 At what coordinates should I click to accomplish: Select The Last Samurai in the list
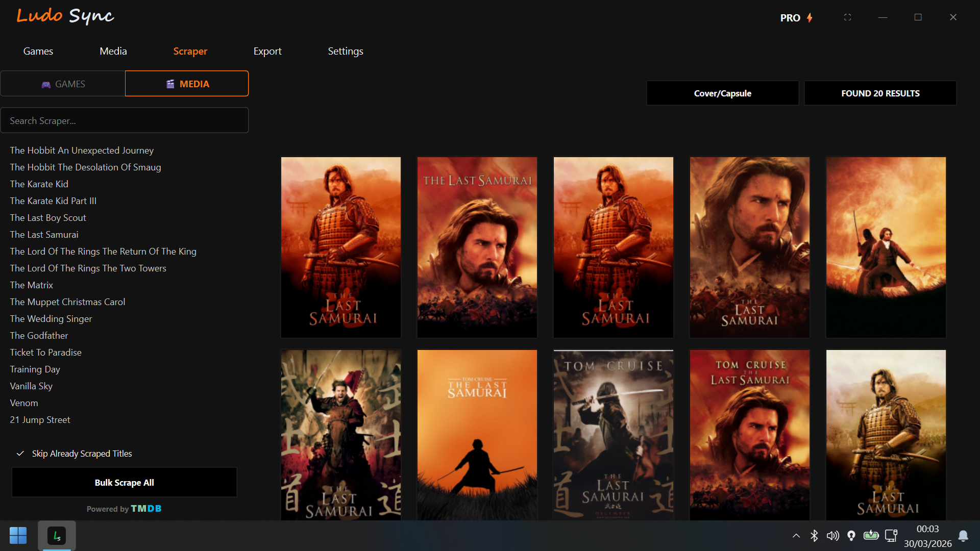coord(44,234)
